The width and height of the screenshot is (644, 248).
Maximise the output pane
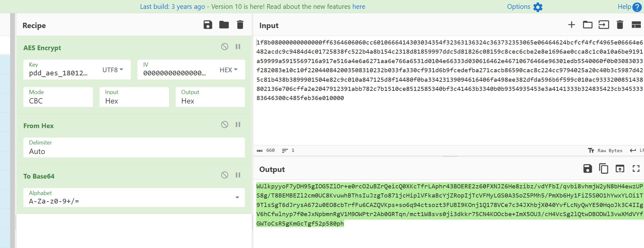coord(636,169)
